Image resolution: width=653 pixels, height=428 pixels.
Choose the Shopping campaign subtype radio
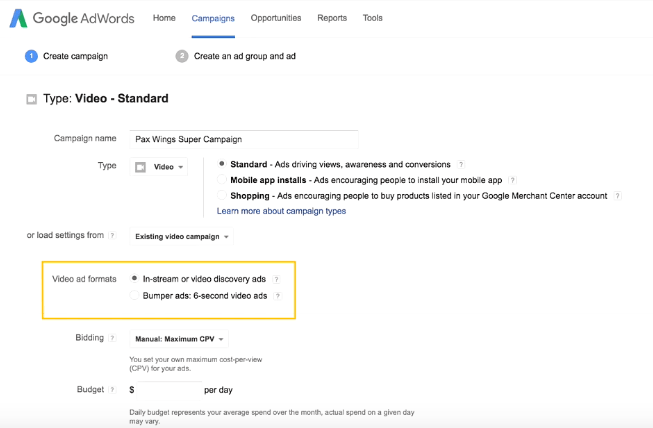click(x=222, y=196)
